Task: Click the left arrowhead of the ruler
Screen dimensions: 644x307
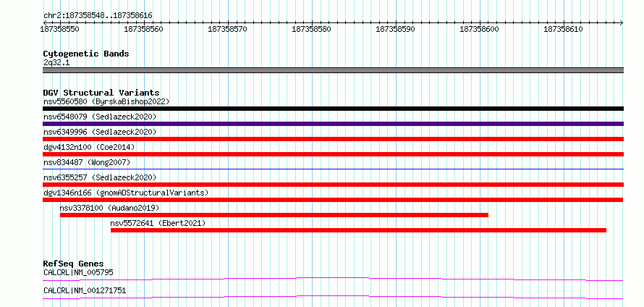Action: tap(45, 22)
